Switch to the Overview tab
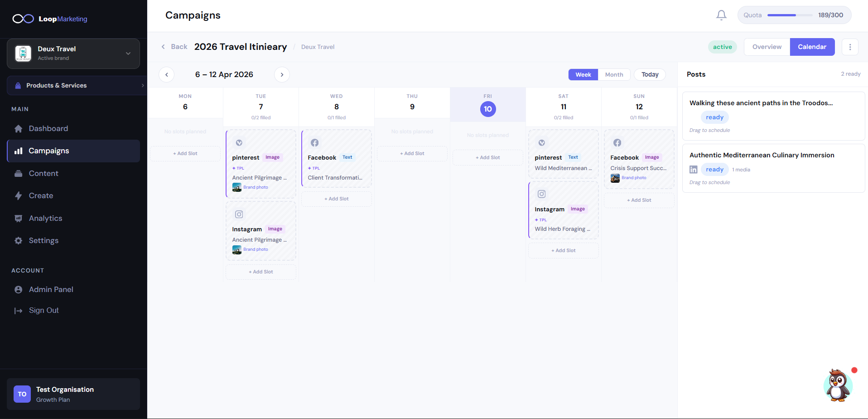This screenshot has width=868, height=419. pyautogui.click(x=767, y=47)
